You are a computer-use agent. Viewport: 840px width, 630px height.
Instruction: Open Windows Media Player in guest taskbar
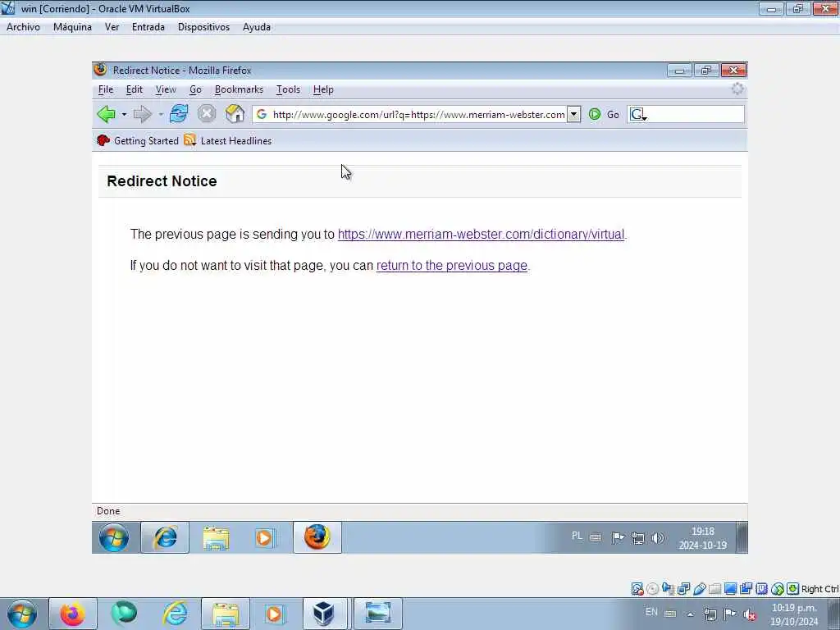265,537
